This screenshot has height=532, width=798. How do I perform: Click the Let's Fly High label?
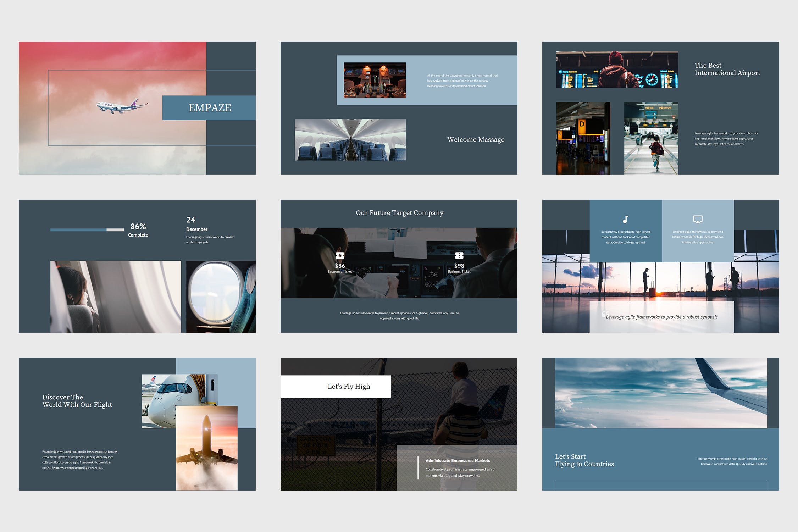[x=349, y=387]
